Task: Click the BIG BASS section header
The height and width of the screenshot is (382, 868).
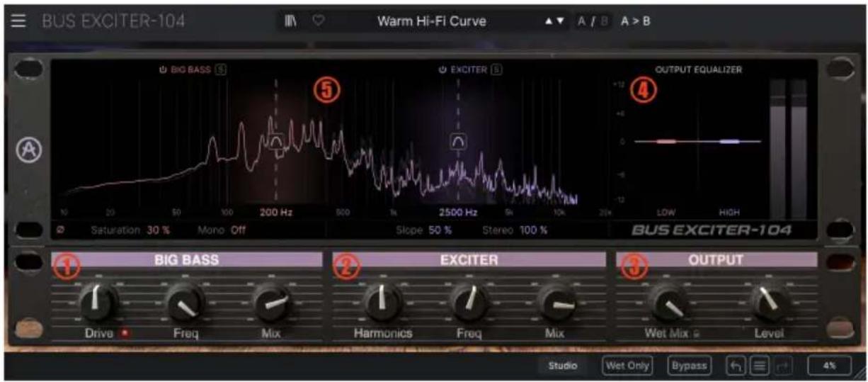Action: click(x=186, y=260)
